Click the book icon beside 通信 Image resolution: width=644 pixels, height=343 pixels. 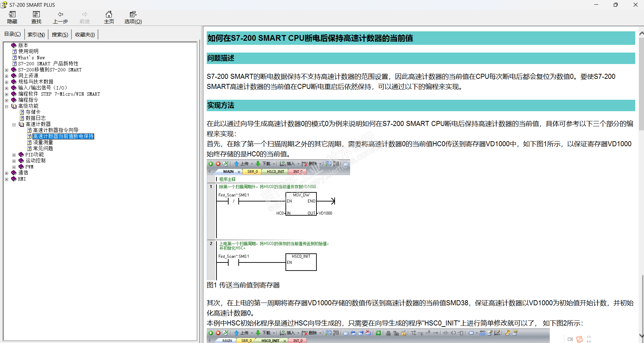tap(14, 173)
